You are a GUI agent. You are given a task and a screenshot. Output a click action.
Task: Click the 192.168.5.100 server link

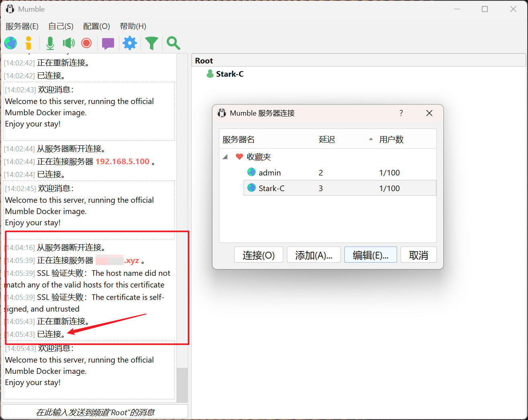(x=123, y=161)
